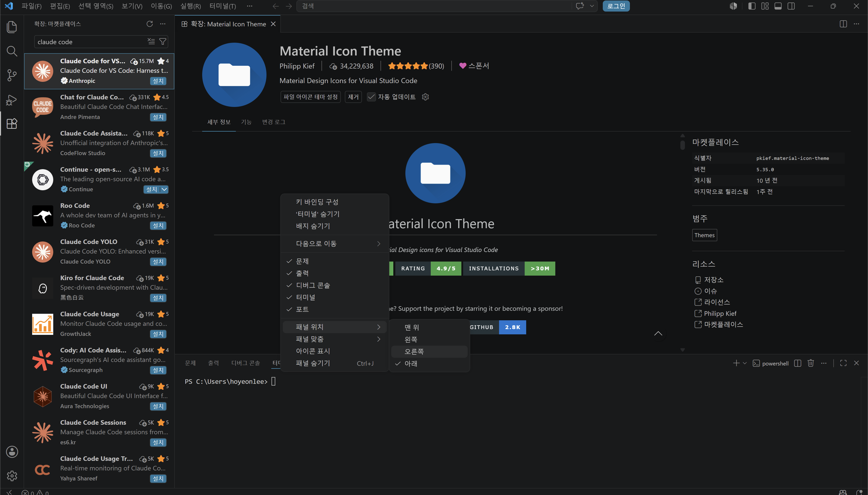The image size is (868, 495).
Task: Open the Accounts icon in activity bar
Action: pos(12,452)
